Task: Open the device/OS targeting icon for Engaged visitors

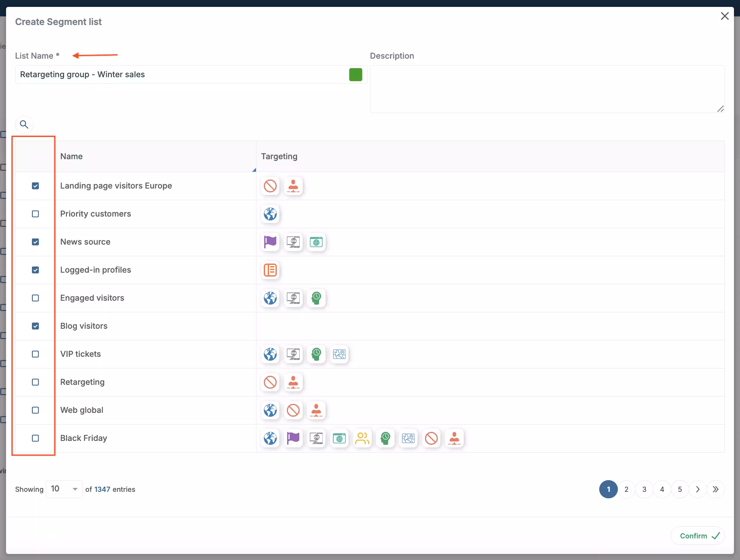Action: tap(294, 298)
